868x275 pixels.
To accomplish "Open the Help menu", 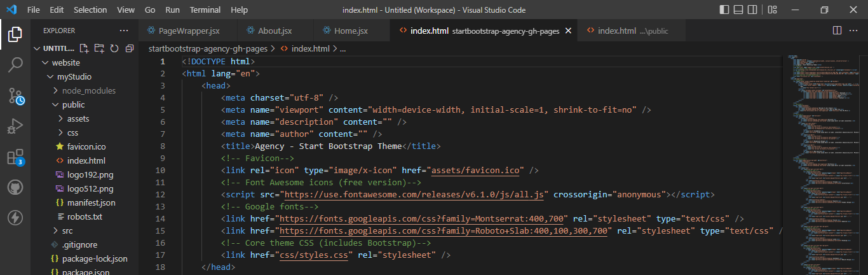I will point(240,10).
